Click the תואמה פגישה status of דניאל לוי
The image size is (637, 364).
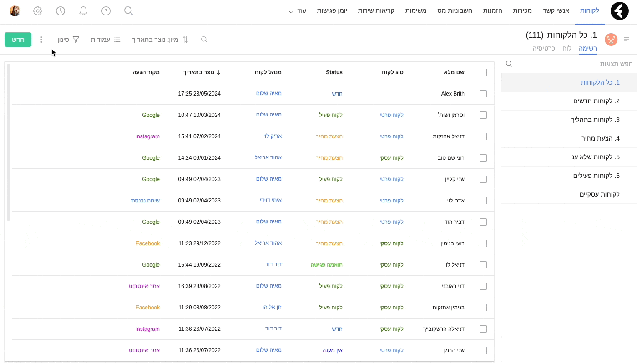[327, 264]
